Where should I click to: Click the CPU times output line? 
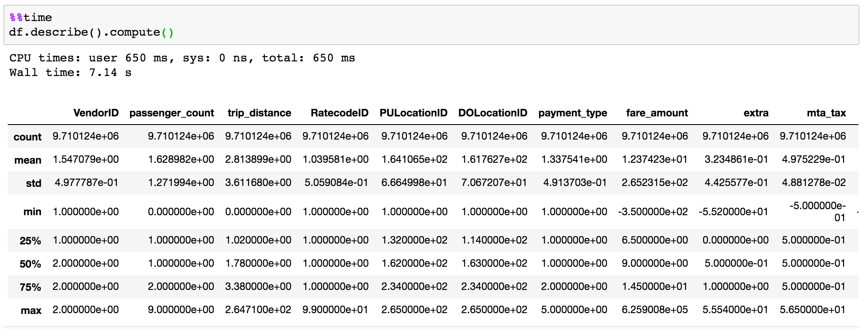pos(182,58)
